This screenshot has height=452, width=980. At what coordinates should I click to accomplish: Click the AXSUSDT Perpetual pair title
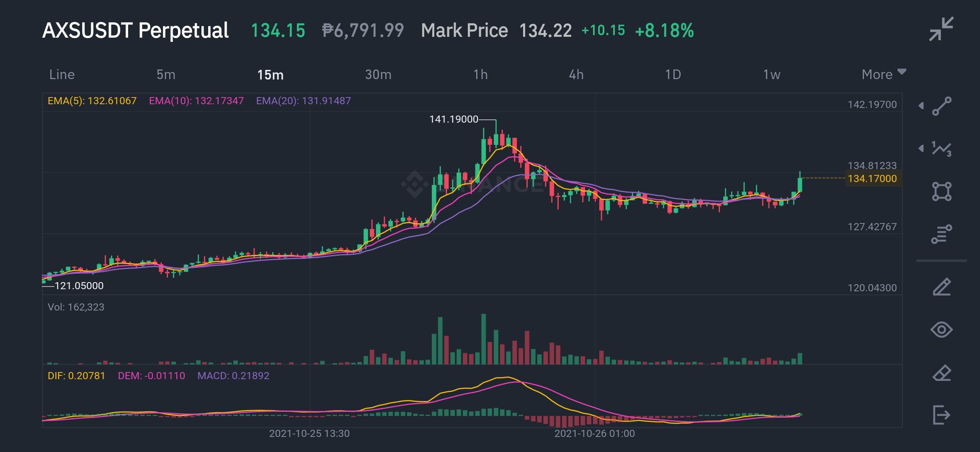pos(135,31)
